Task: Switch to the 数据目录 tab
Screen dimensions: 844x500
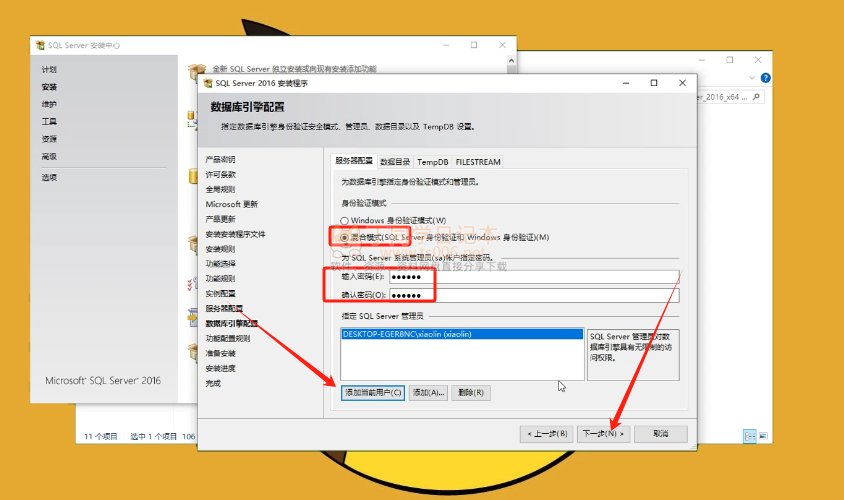Action: click(395, 161)
